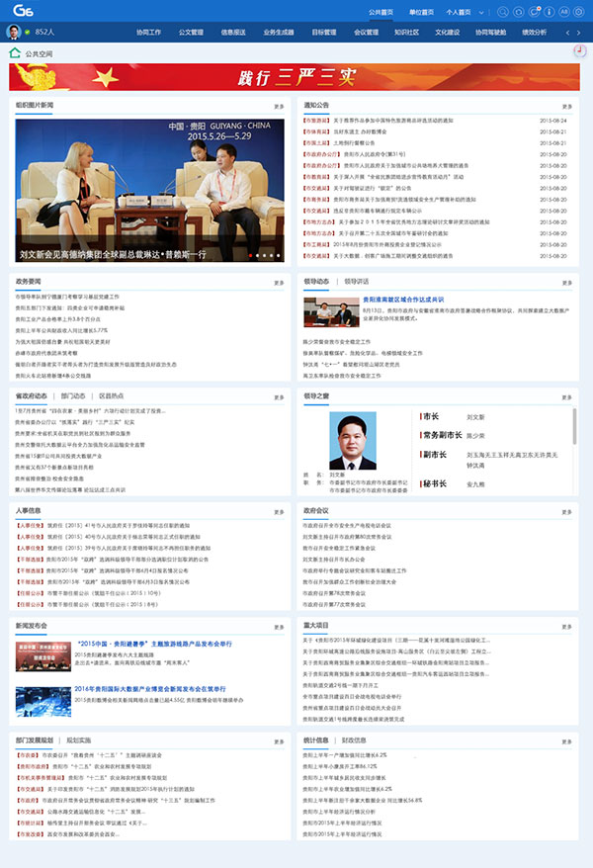Click the 更多 link in 组织图片新闻 panel

pos(279,107)
